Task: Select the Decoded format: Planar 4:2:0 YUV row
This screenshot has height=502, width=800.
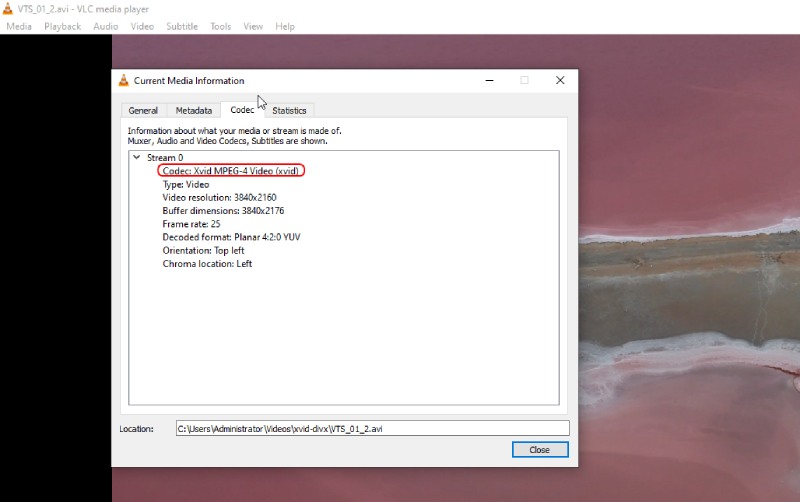Action: [231, 237]
